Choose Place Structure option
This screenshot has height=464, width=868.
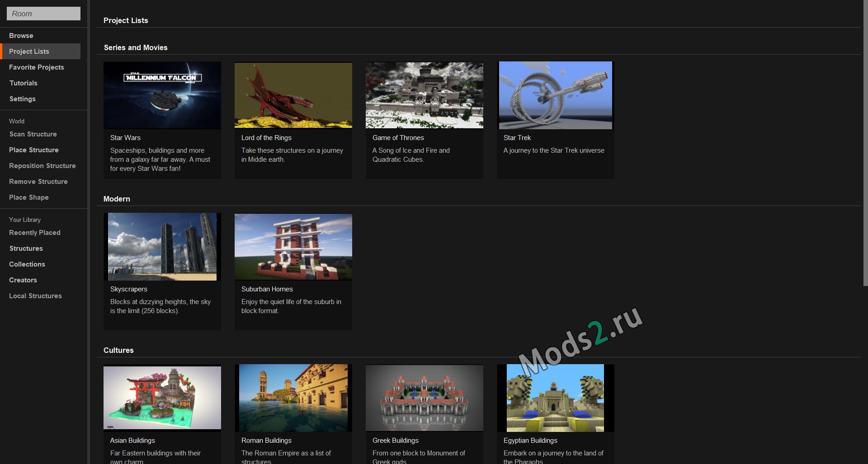point(34,150)
